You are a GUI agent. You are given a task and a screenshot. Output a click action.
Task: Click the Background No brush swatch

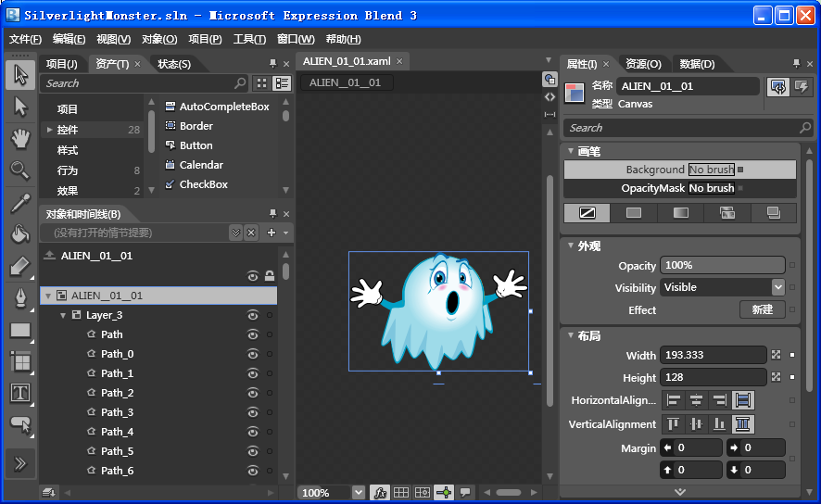click(711, 170)
